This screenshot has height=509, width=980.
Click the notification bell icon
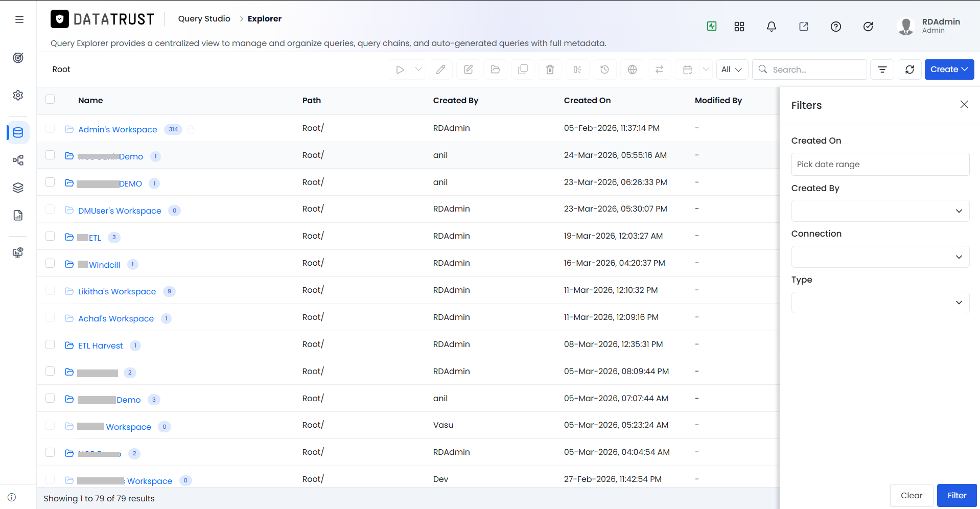coord(772,27)
